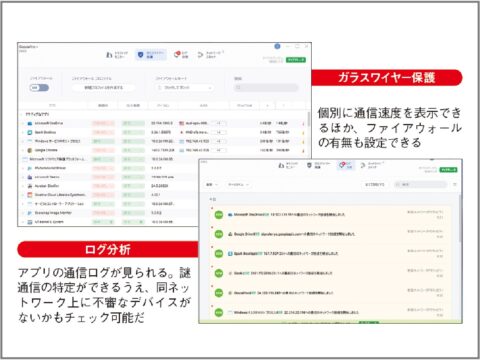Expand the Google Chrome row arrow
Screen dimensions: 480x360
pyautogui.click(x=23, y=150)
